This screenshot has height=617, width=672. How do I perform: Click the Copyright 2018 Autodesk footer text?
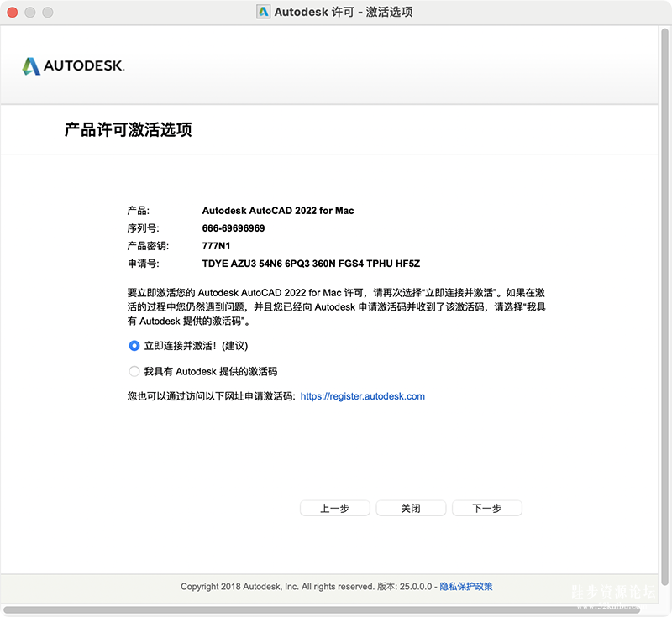tap(277, 586)
